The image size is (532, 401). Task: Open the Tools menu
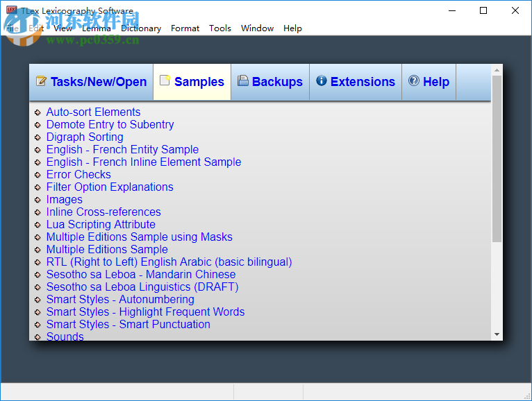220,28
